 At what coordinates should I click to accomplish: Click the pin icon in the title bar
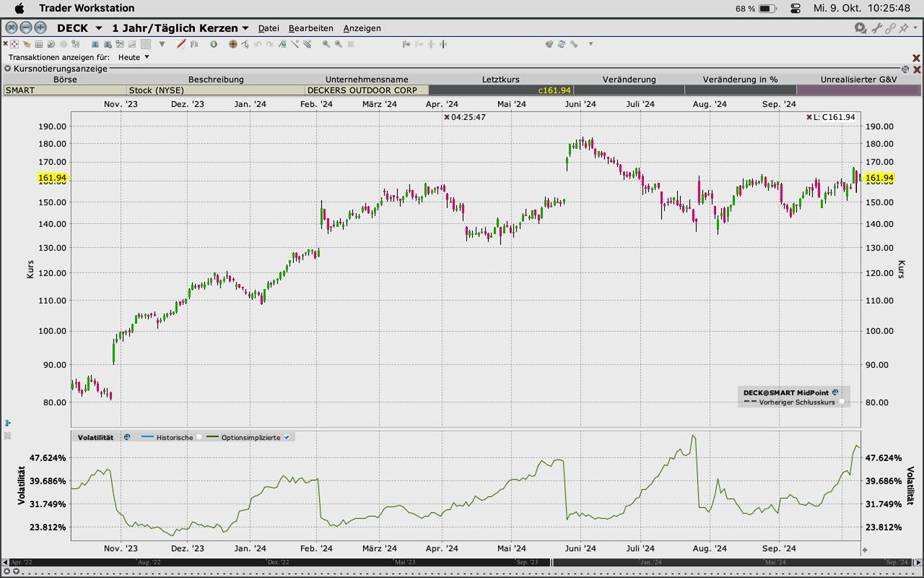pos(903,28)
